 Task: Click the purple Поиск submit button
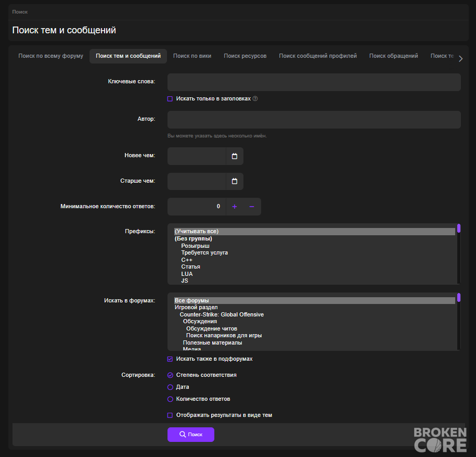pos(190,435)
